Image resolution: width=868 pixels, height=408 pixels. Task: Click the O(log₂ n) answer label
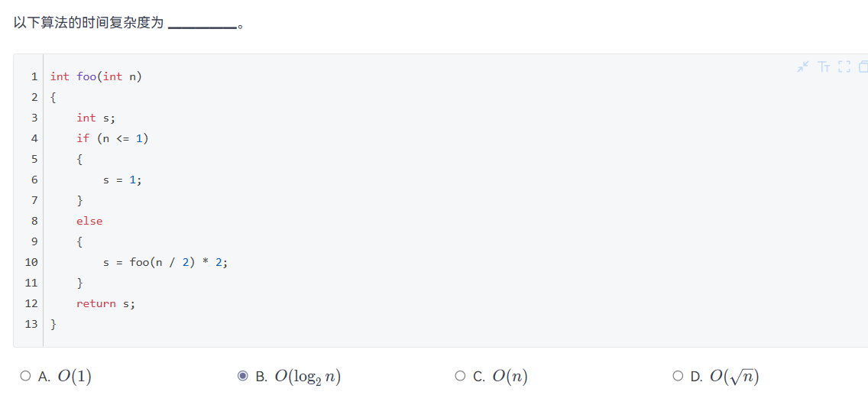coord(308,377)
